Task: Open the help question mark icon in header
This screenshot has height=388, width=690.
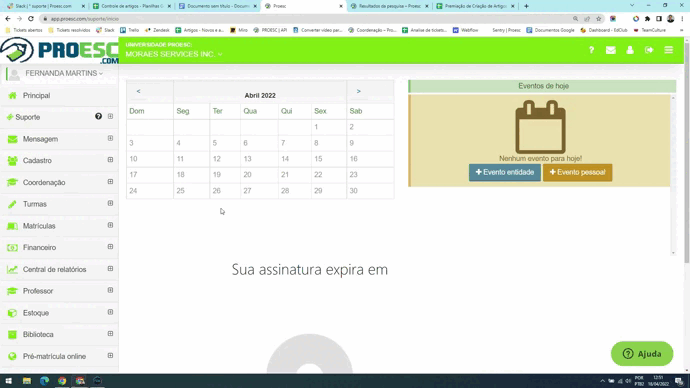Action: tap(591, 50)
